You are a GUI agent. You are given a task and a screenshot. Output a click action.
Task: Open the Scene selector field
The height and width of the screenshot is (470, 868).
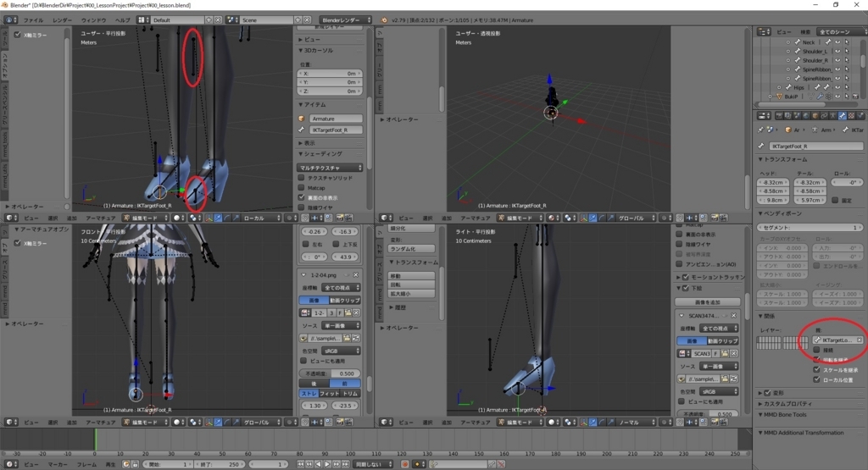[267, 20]
